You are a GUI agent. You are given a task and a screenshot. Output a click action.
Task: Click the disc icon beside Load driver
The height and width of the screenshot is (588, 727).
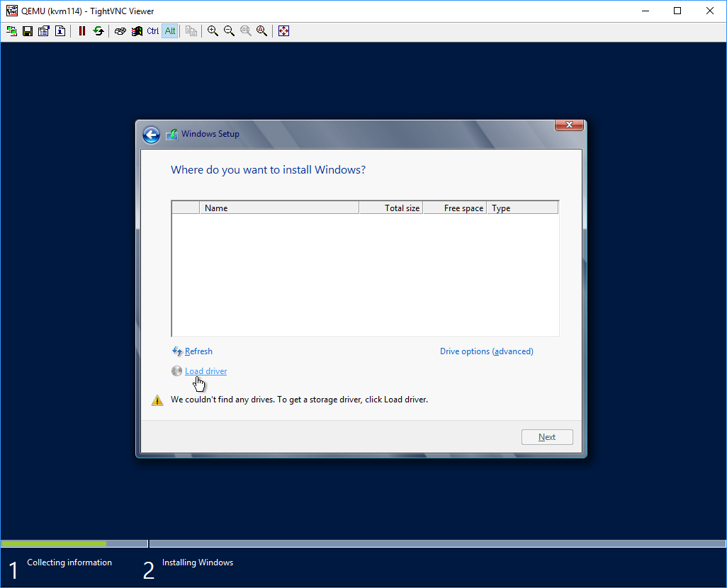(176, 371)
